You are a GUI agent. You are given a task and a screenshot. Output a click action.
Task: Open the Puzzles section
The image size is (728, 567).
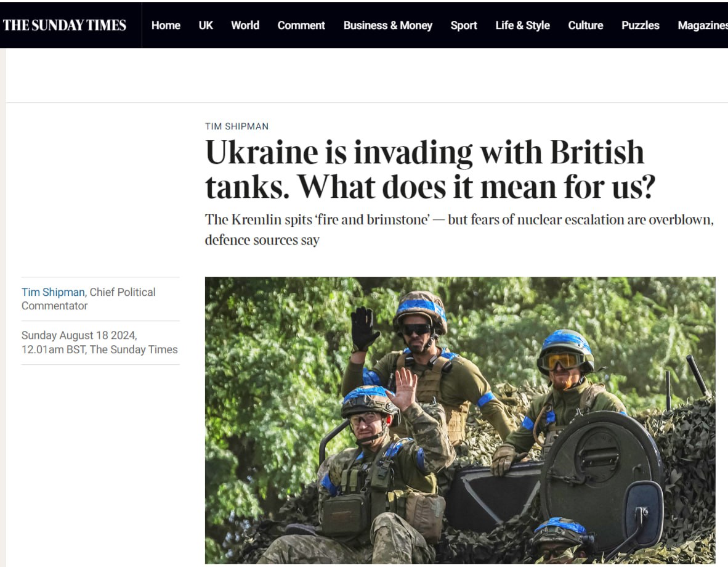[x=641, y=25]
